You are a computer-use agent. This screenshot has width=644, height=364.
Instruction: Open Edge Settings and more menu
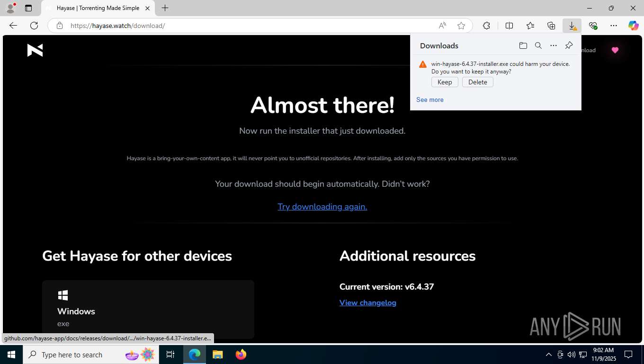(x=614, y=26)
